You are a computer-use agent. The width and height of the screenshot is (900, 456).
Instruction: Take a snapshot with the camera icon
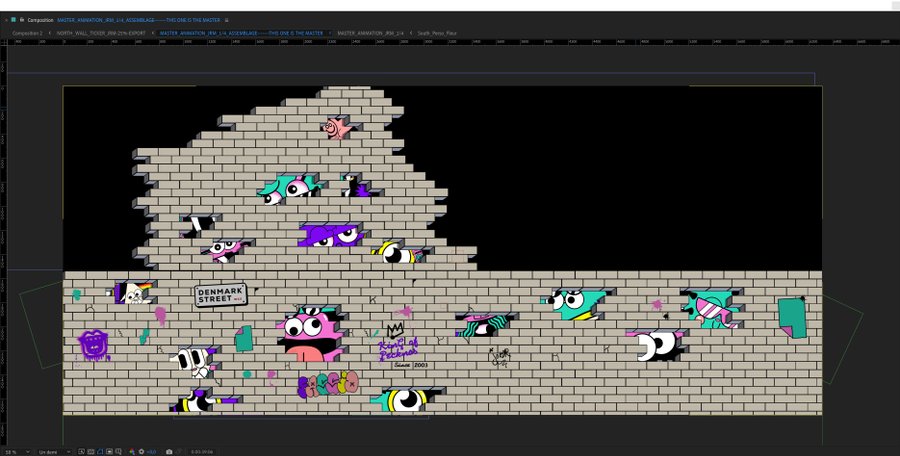point(169,451)
